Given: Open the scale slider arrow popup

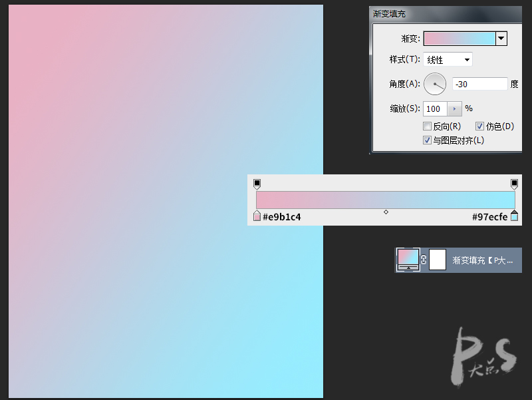Looking at the screenshot, I should point(455,108).
